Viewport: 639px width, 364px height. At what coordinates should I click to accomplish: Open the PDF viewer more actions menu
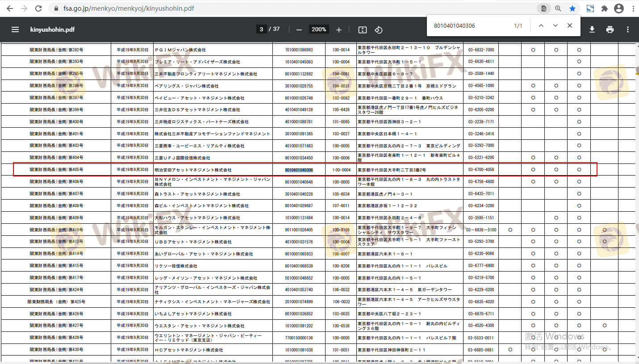point(628,29)
